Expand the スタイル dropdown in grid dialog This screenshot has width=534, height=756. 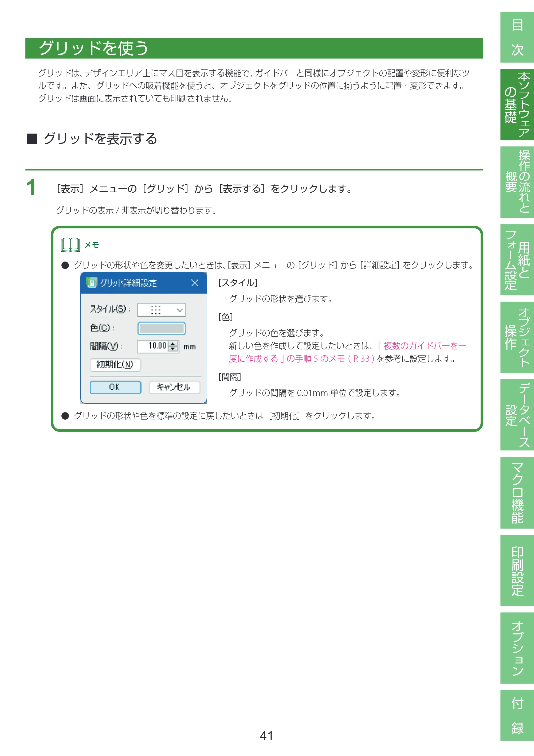(x=162, y=310)
